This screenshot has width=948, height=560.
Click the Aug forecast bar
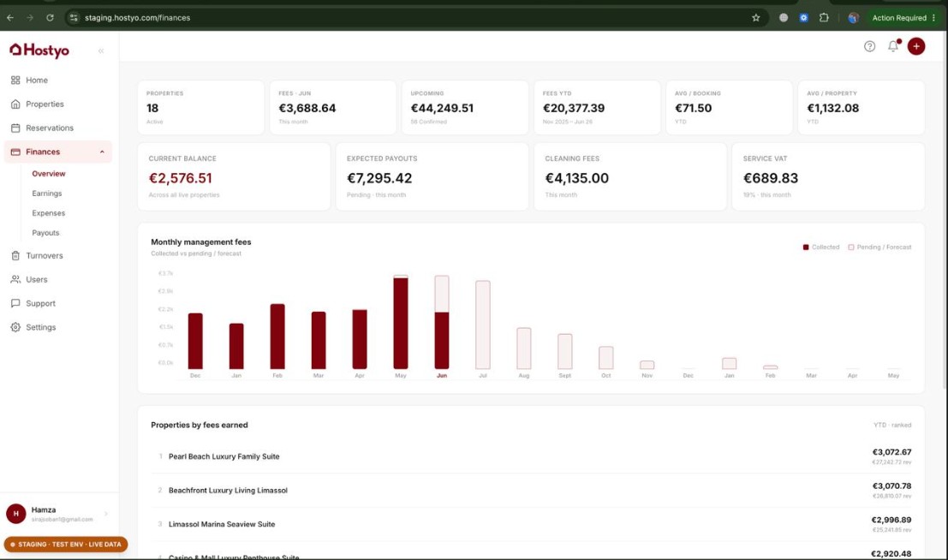(523, 349)
